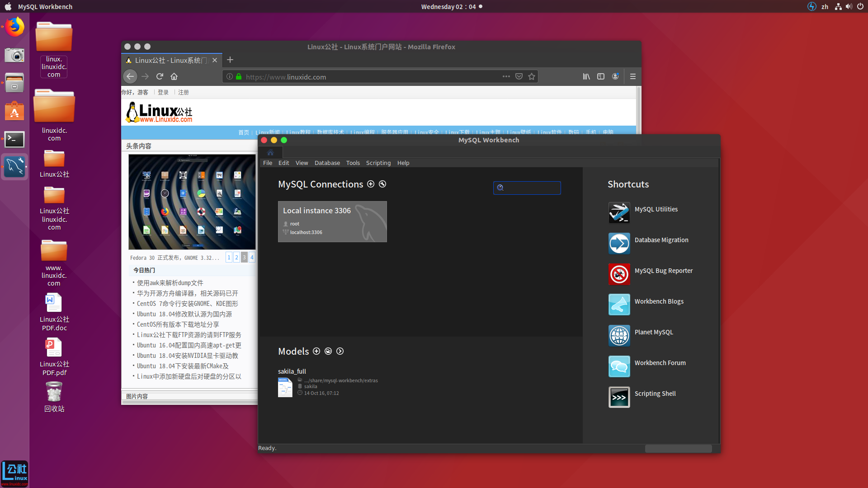Create a new model with the plus icon
The width and height of the screenshot is (868, 488).
[x=316, y=351]
